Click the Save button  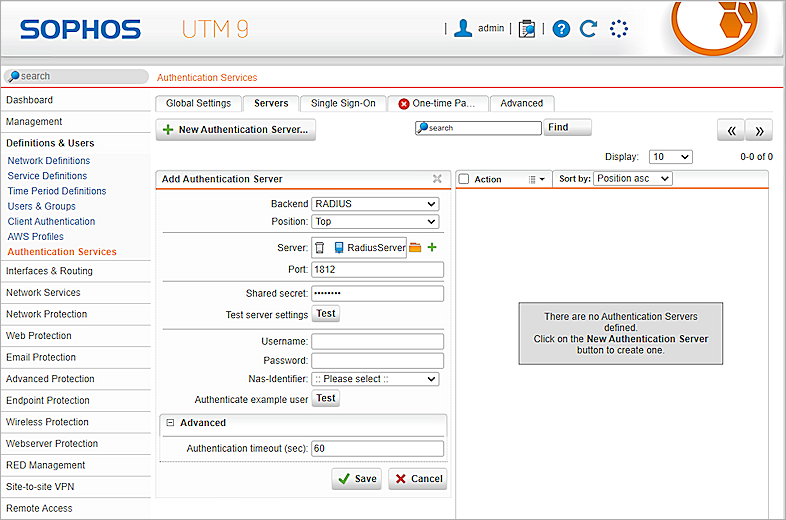pos(356,479)
